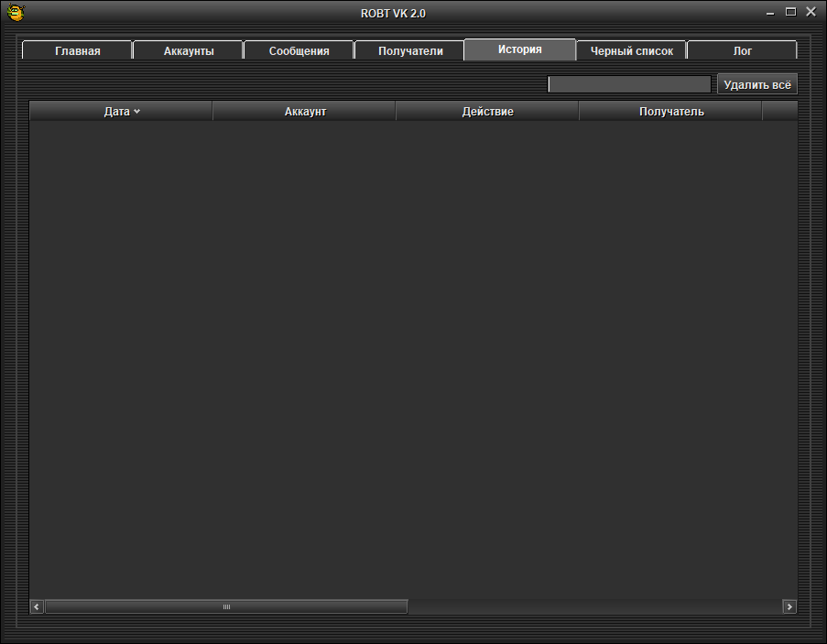Sort by the Действие column header

tap(487, 111)
